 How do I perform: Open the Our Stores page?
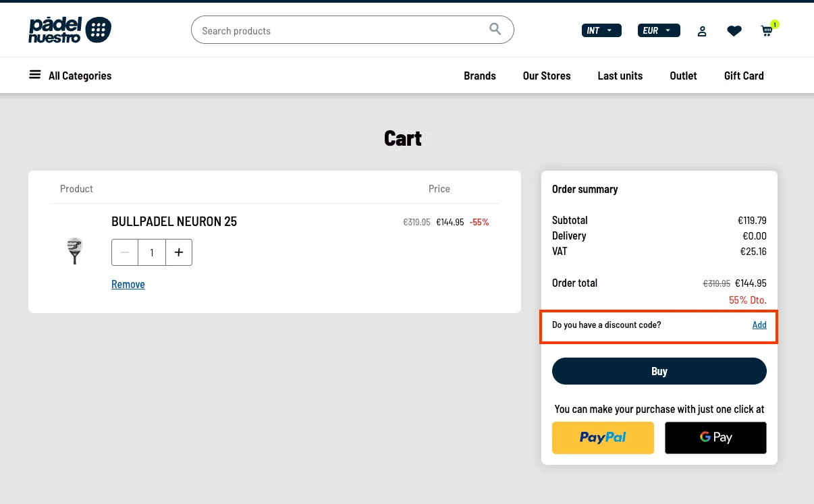[547, 76]
